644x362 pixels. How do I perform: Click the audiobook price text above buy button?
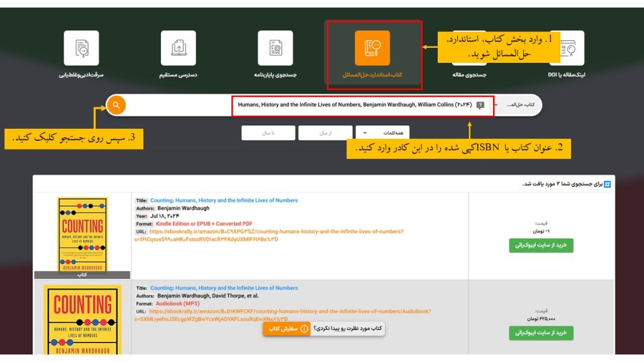(541, 319)
